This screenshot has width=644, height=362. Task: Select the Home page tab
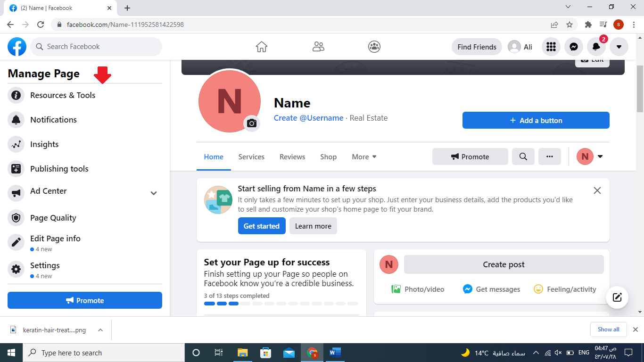click(x=214, y=157)
